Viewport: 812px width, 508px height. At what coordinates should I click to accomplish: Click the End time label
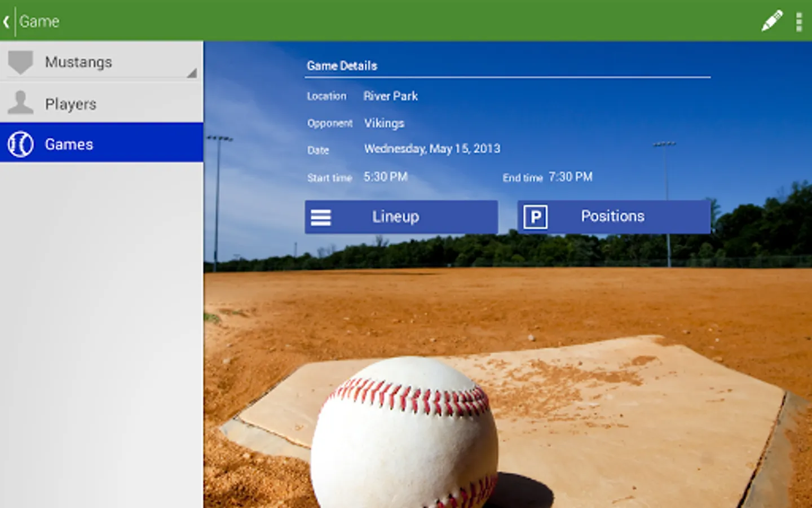(522, 178)
